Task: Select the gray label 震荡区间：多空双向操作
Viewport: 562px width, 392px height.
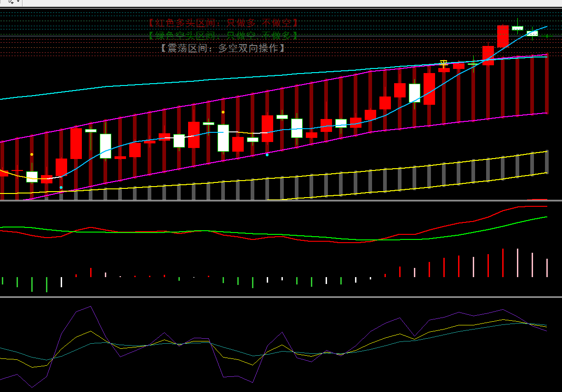Action: pos(223,48)
